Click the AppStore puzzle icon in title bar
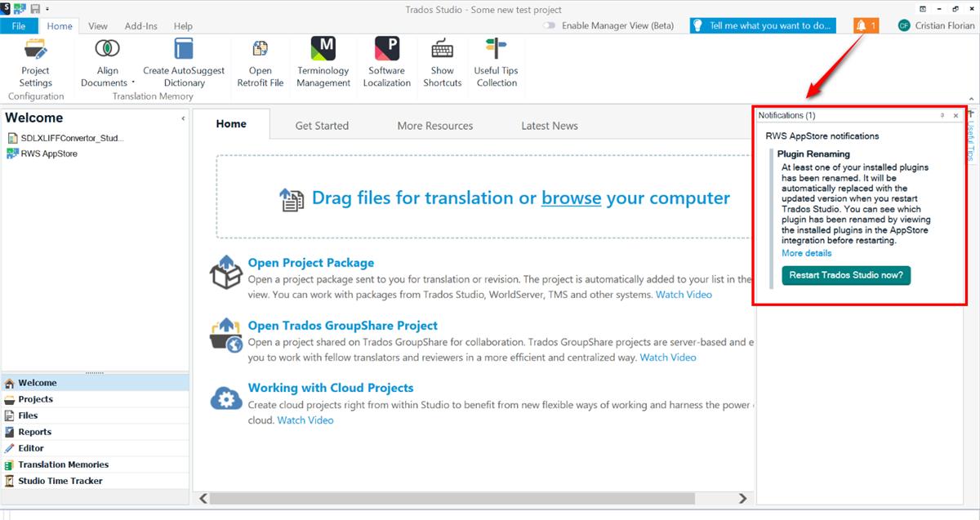Image resolution: width=980 pixels, height=520 pixels. (x=20, y=7)
